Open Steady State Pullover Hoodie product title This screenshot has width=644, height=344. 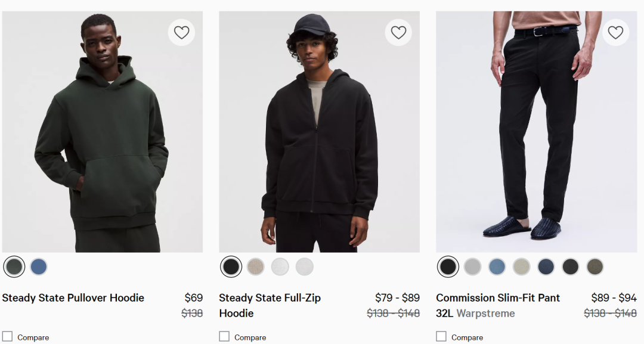[73, 298]
